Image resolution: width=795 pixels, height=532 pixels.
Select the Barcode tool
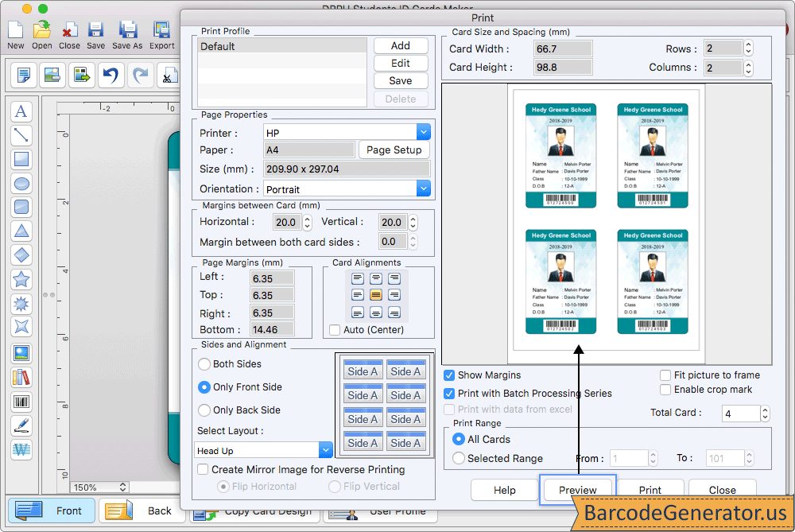point(21,402)
